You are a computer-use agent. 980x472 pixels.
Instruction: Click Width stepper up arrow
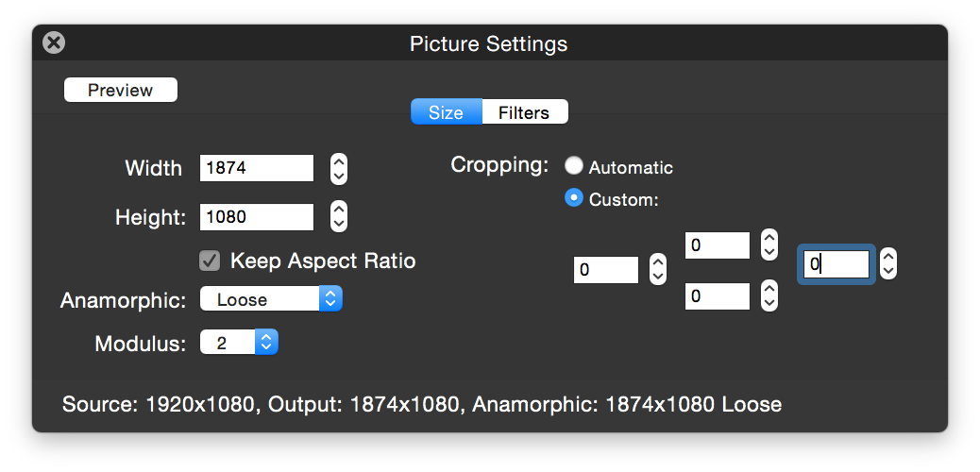tap(339, 161)
